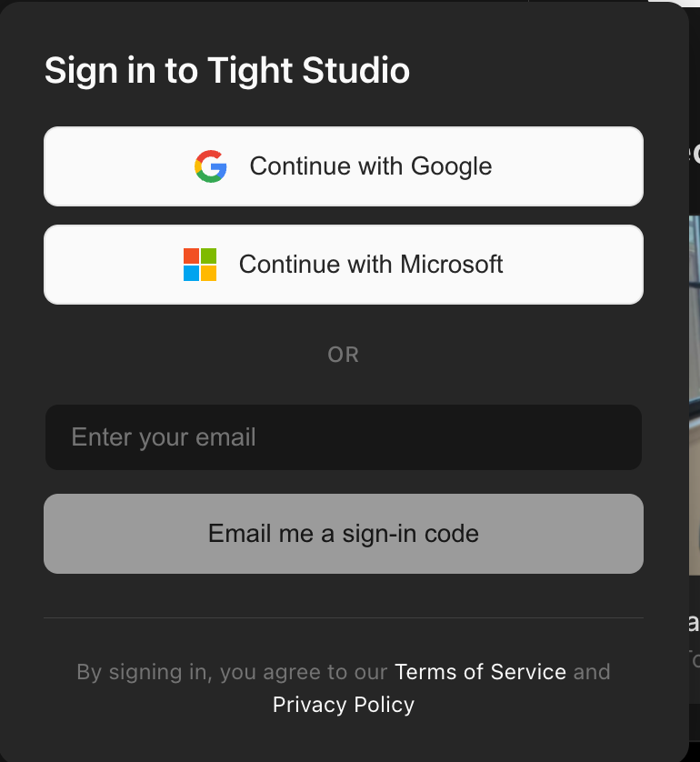
Task: Click the blue square of the Microsoft logo
Action: tap(191, 273)
